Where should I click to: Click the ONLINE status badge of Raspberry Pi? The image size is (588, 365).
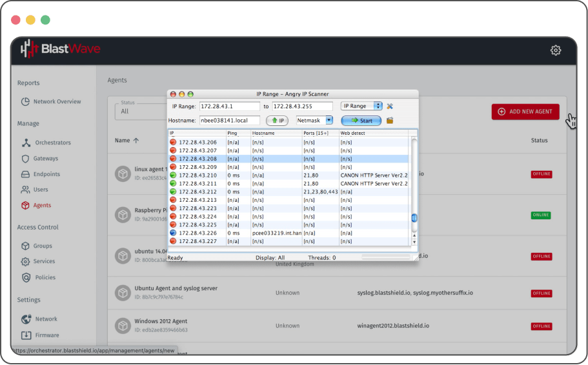click(x=541, y=215)
